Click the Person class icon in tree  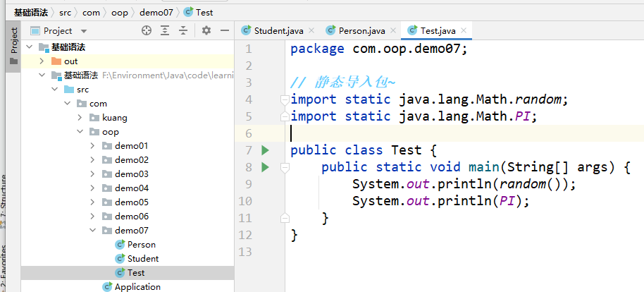(120, 245)
